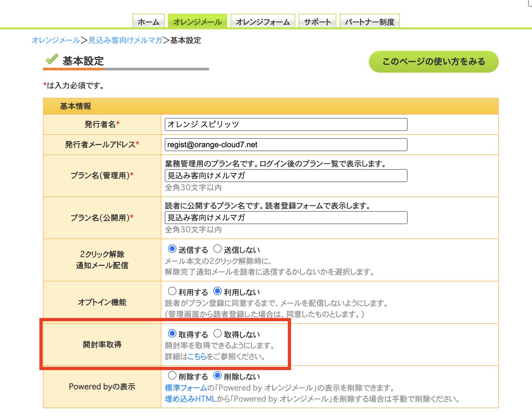Focus the プラン名(管理用) input field

(286, 176)
